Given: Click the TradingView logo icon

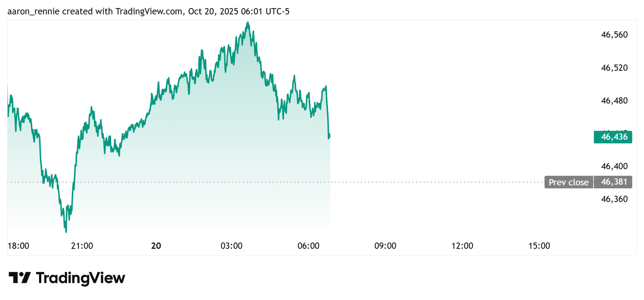Looking at the screenshot, I should (19, 278).
